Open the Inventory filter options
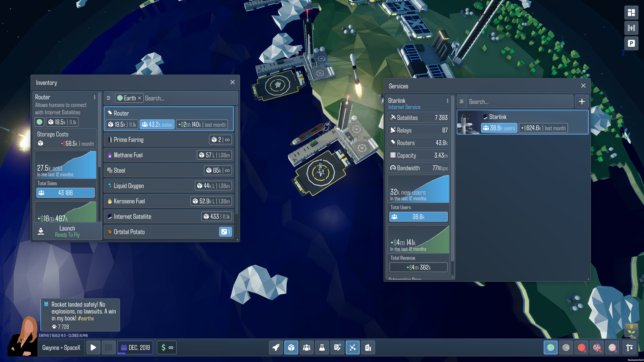644x362 pixels. pos(108,98)
